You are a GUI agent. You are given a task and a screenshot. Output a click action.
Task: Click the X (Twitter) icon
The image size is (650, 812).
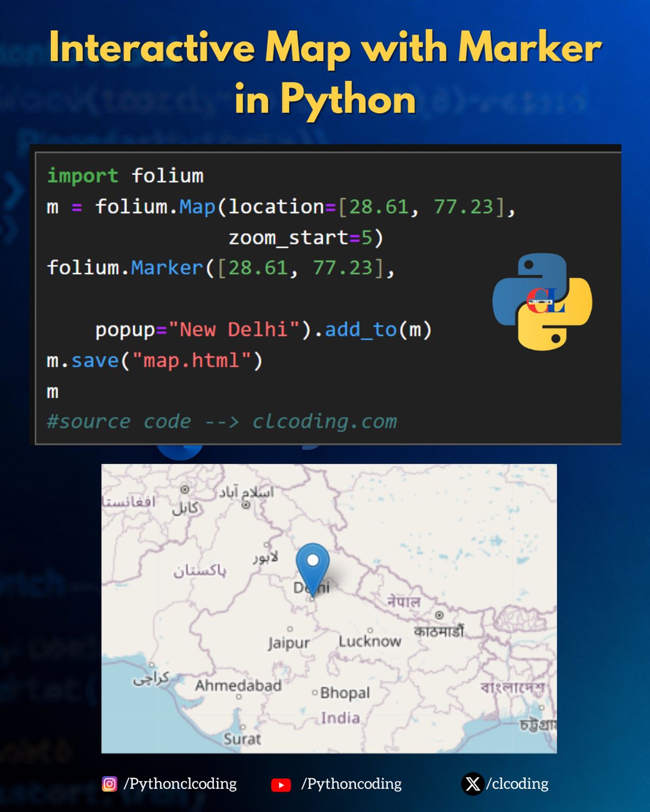(x=473, y=783)
